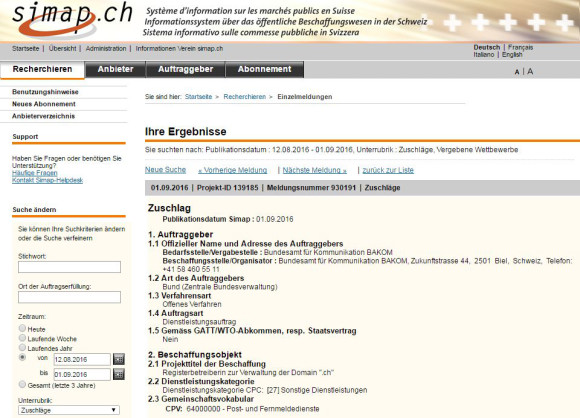Screen dimensions: 580x418
Task: Open calendar picker for 'bis' date
Action: pyautogui.click(x=118, y=374)
